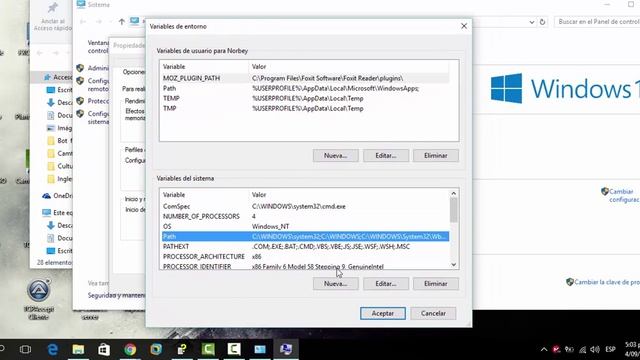Open Microsoft Store from taskbar
Viewport: 640px width, 360px height.
[104, 349]
